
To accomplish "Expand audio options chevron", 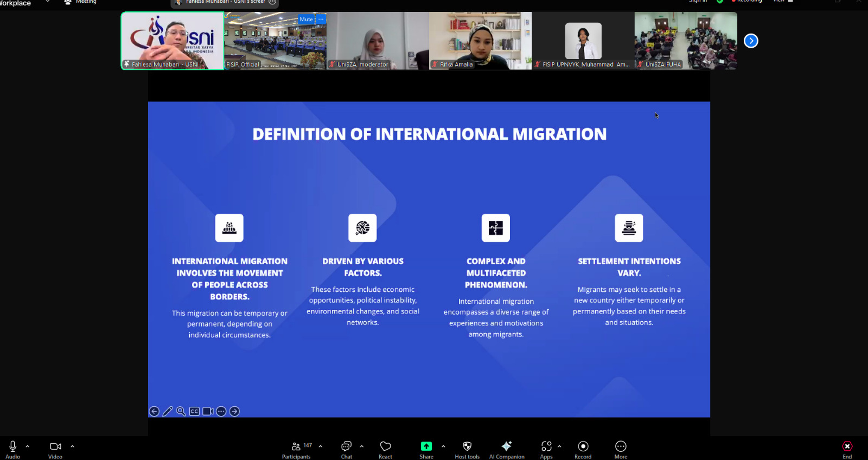I will 28,446.
